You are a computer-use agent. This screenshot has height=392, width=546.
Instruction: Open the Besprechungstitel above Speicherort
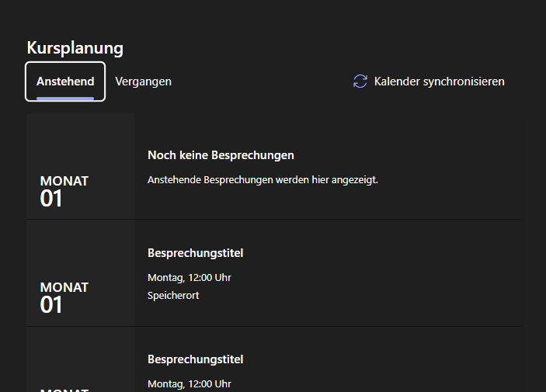tap(196, 253)
